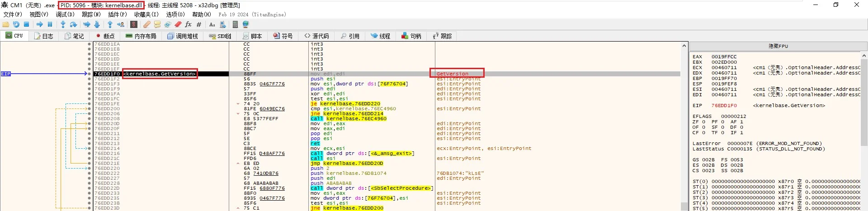Screen dimensions: 868x211
Task: Switch to the 句柄 tab
Action: point(412,36)
